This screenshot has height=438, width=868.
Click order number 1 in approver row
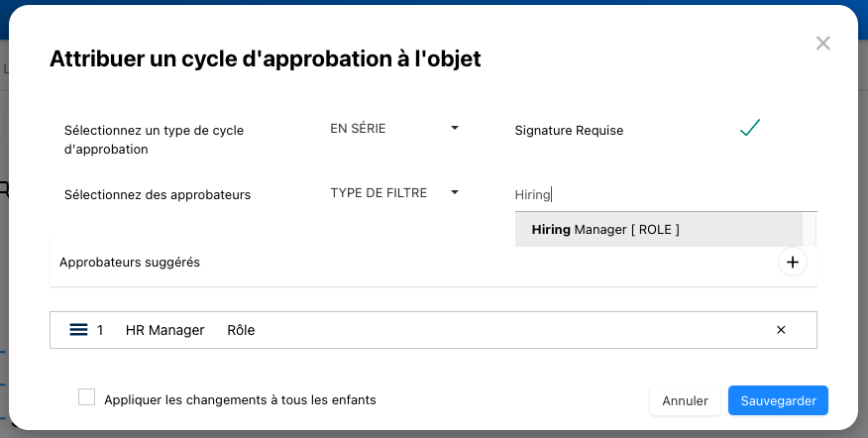(100, 330)
